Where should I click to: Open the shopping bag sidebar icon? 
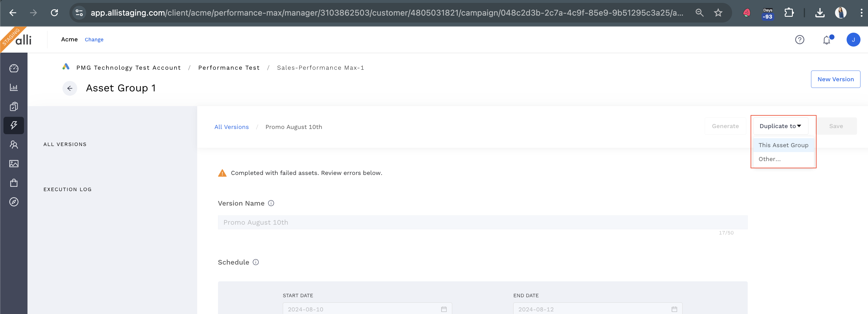pyautogui.click(x=14, y=183)
